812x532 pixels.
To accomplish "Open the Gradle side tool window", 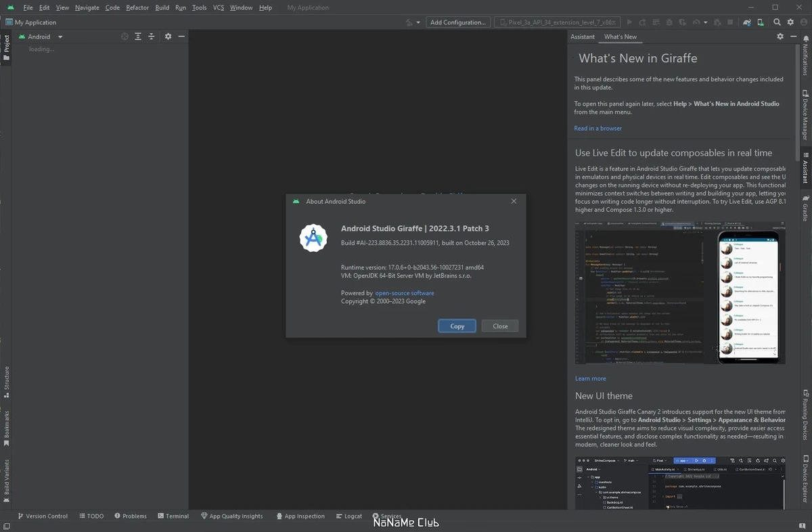I will point(805,208).
